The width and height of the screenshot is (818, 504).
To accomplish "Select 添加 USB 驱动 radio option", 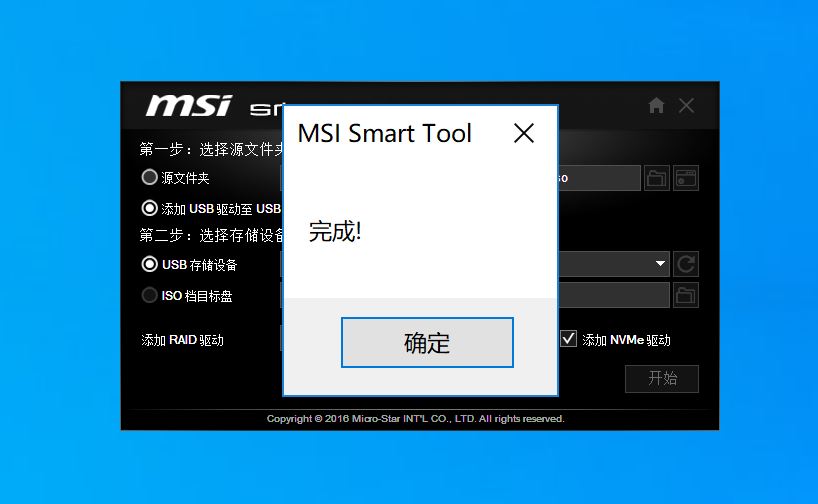I will [x=150, y=209].
